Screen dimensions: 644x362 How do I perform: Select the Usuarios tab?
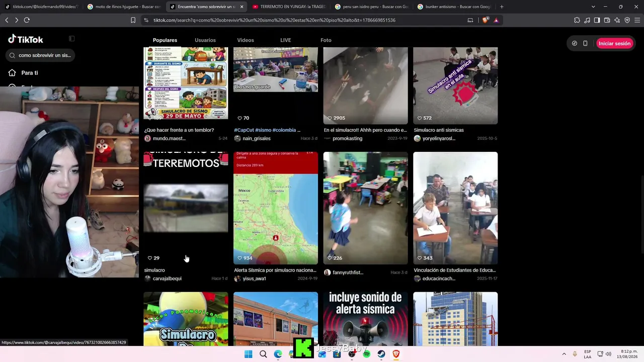point(205,40)
